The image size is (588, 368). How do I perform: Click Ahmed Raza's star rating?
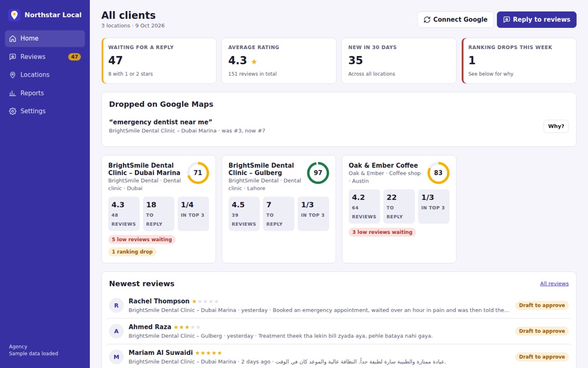(x=187, y=327)
